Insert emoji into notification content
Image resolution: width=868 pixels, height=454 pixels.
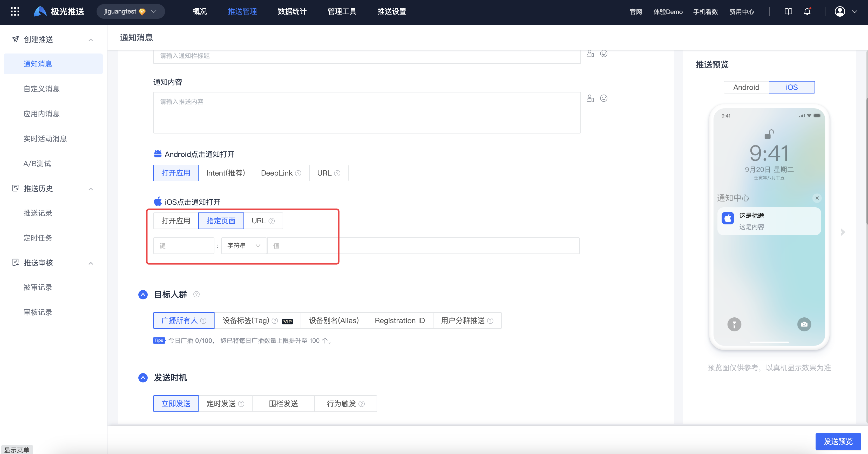[603, 98]
